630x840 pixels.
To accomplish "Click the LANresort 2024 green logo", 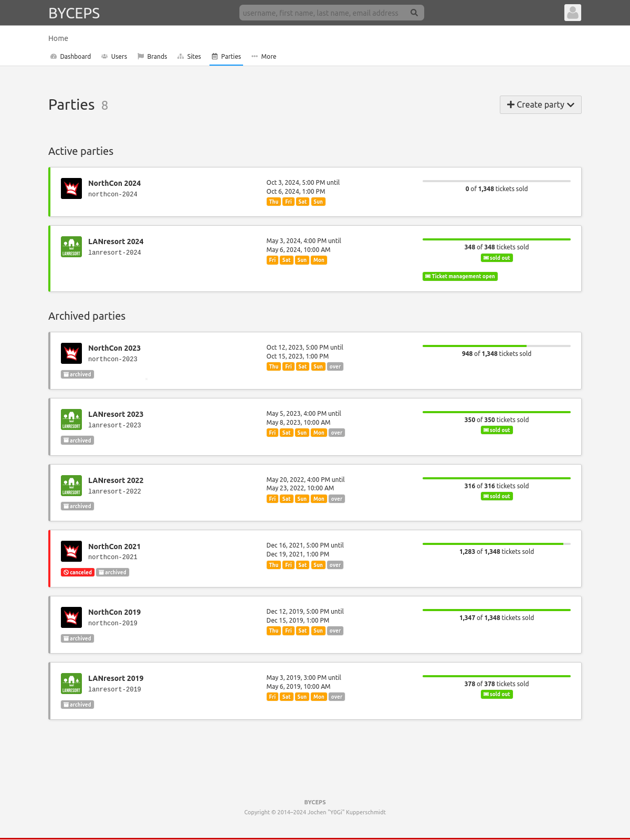I will pyautogui.click(x=71, y=247).
